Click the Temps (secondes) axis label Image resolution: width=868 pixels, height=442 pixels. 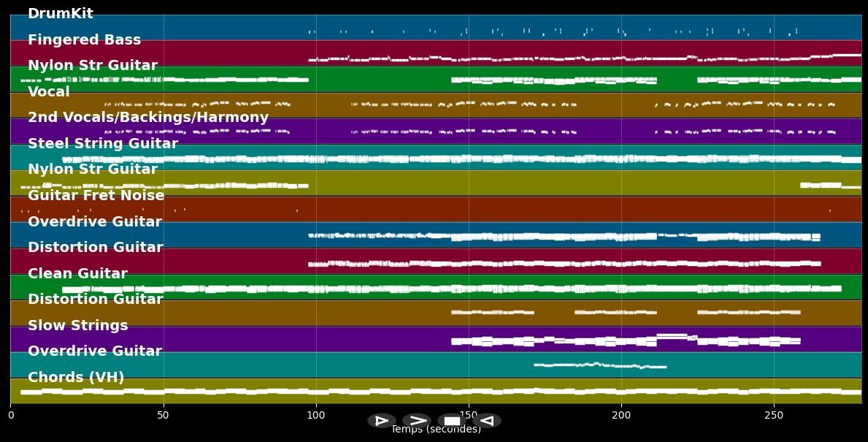436,430
